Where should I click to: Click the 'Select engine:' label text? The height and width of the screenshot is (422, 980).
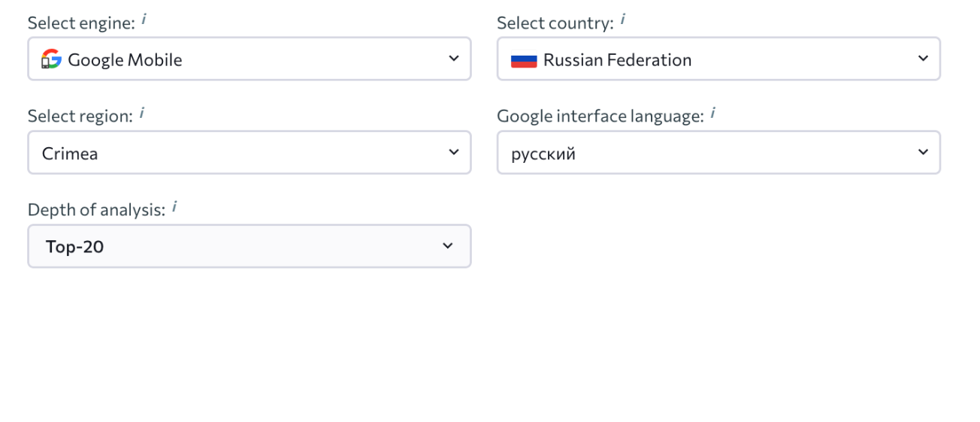pyautogui.click(x=81, y=23)
